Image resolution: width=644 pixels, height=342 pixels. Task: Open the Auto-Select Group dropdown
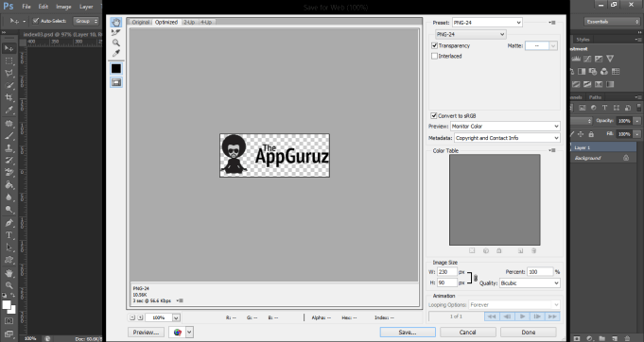(86, 21)
